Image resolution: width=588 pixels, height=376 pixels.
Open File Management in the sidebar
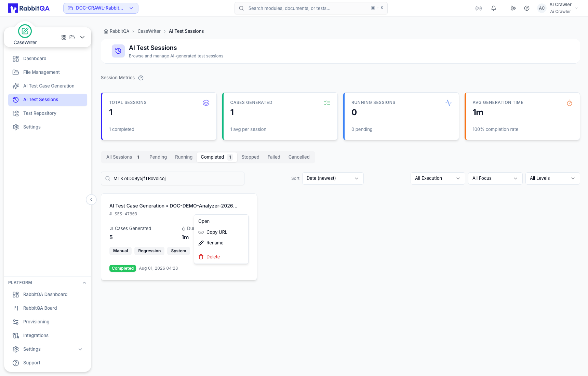[x=48, y=72]
